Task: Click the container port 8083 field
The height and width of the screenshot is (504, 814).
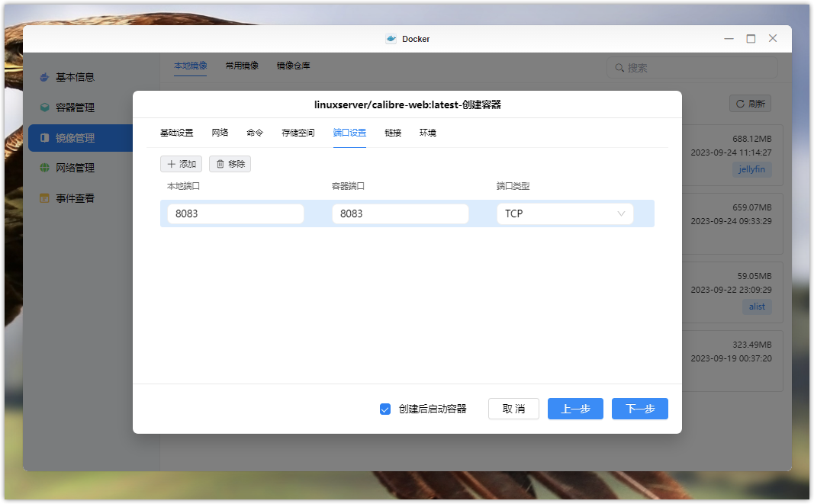Action: (401, 213)
